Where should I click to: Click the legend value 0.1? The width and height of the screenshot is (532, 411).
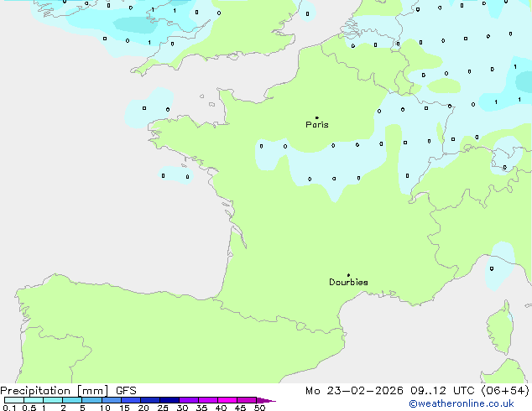[x=9, y=408]
